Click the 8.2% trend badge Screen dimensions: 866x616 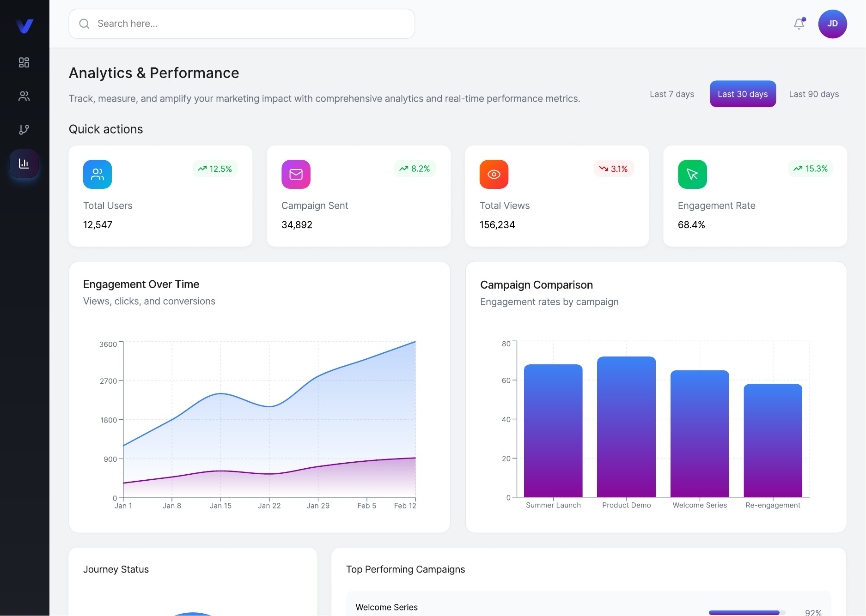tap(415, 169)
